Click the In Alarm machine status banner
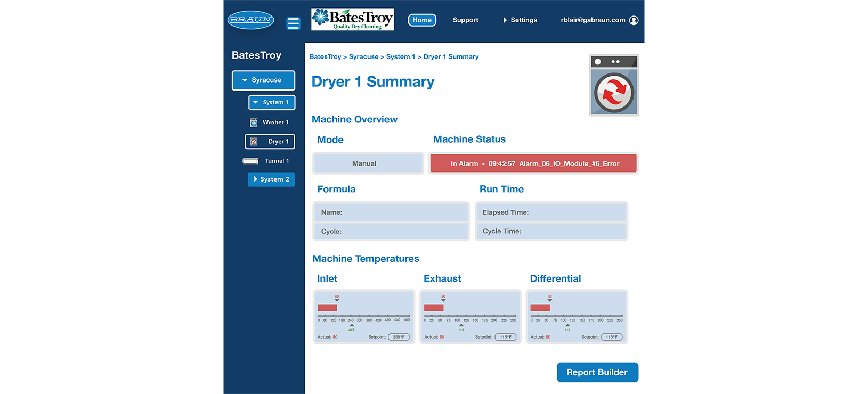This screenshot has height=394, width=868. point(533,163)
